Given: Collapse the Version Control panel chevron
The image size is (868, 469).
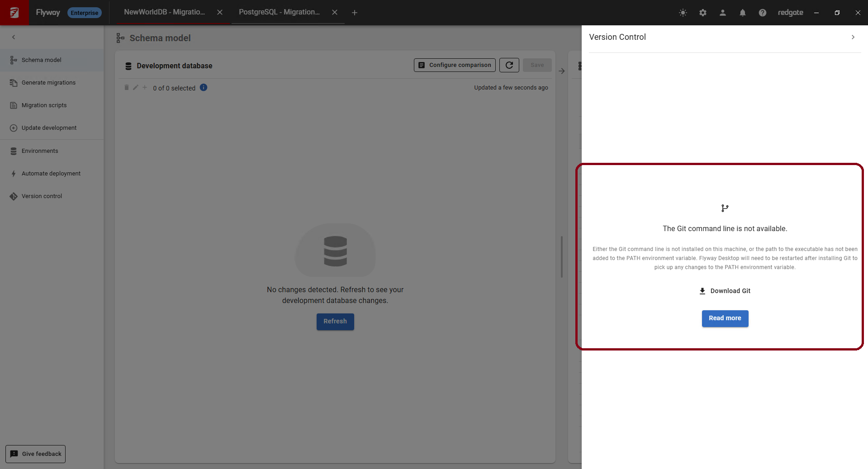Looking at the screenshot, I should pyautogui.click(x=853, y=37).
